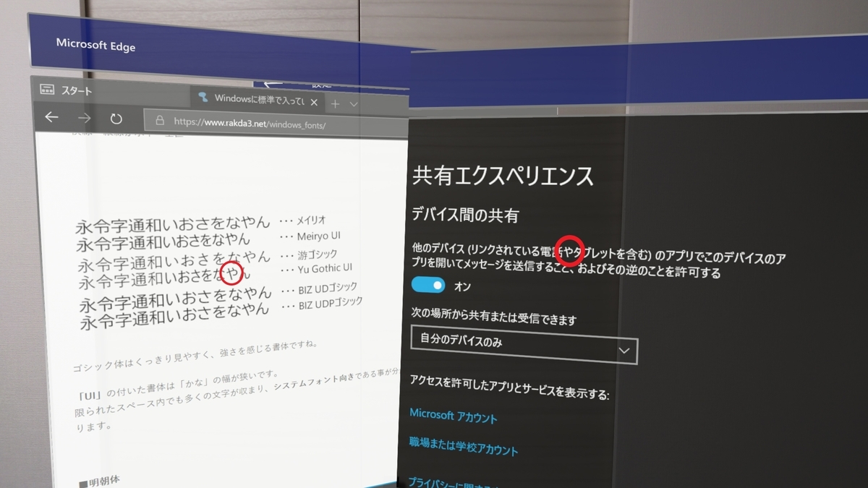Click the デバイス間の共有 heading
The height and width of the screenshot is (488, 868).
click(465, 214)
